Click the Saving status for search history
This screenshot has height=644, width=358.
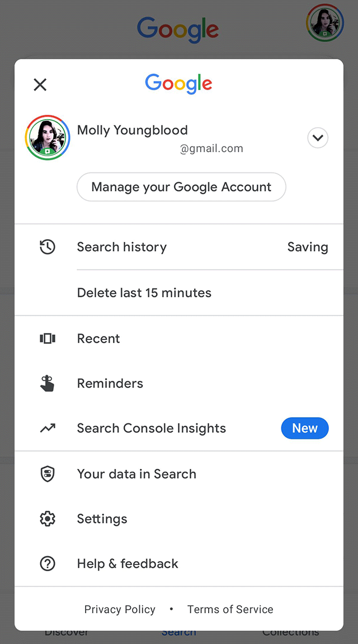pos(308,247)
